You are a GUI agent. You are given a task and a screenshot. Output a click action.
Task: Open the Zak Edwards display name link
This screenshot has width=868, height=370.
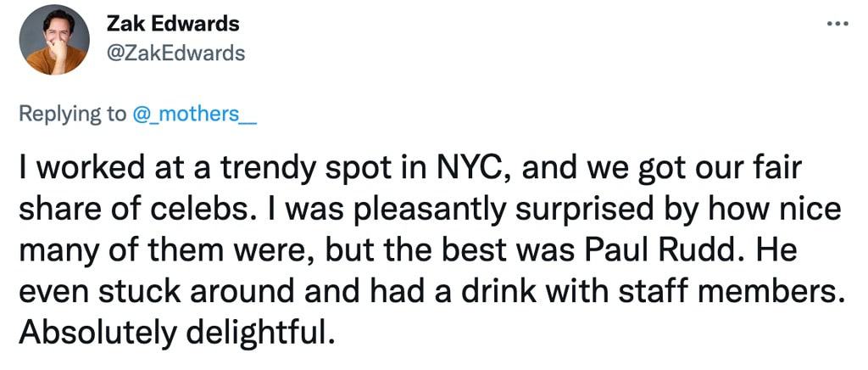(x=172, y=24)
